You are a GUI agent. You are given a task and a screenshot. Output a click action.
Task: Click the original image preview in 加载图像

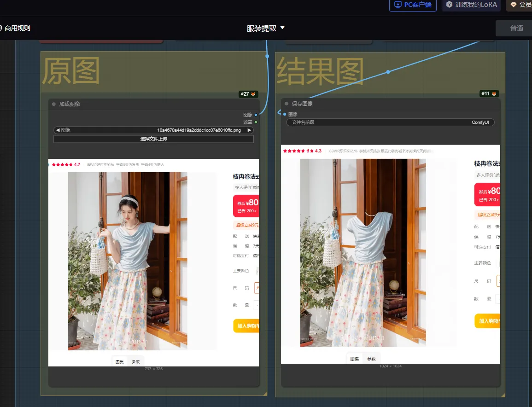point(154,262)
